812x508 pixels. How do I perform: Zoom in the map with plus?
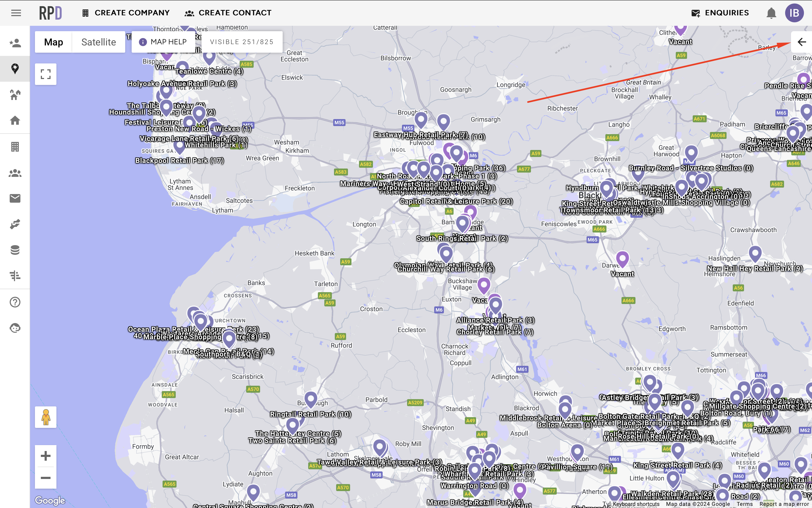(46, 456)
